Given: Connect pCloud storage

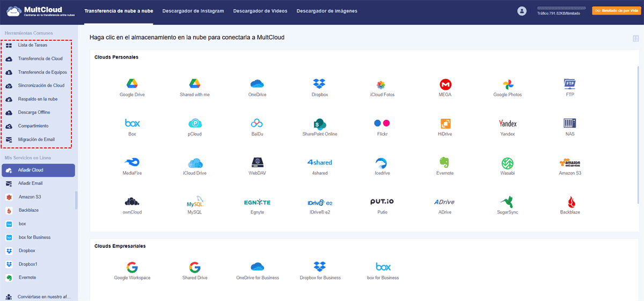Looking at the screenshot, I should (x=194, y=127).
